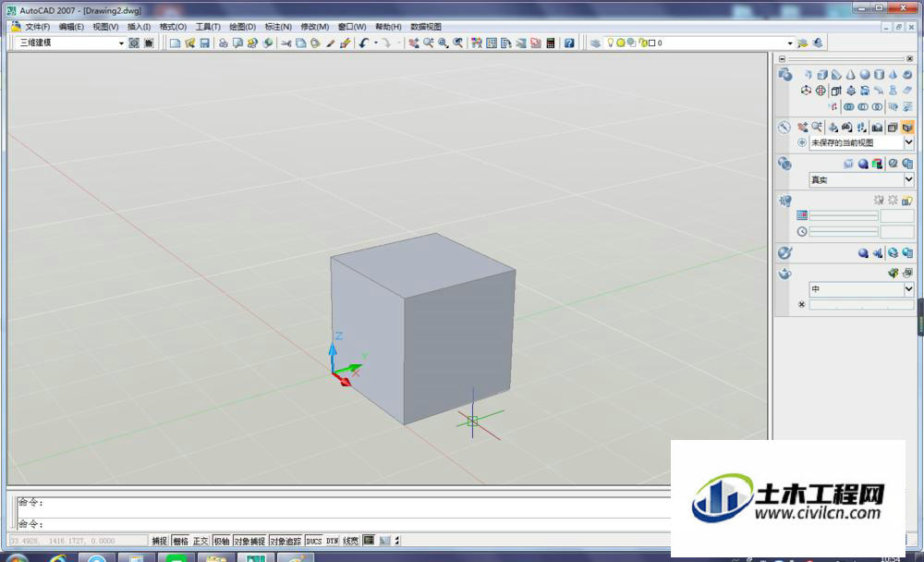The image size is (924, 562).
Task: Click the date slider in the light panel
Action: (844, 216)
